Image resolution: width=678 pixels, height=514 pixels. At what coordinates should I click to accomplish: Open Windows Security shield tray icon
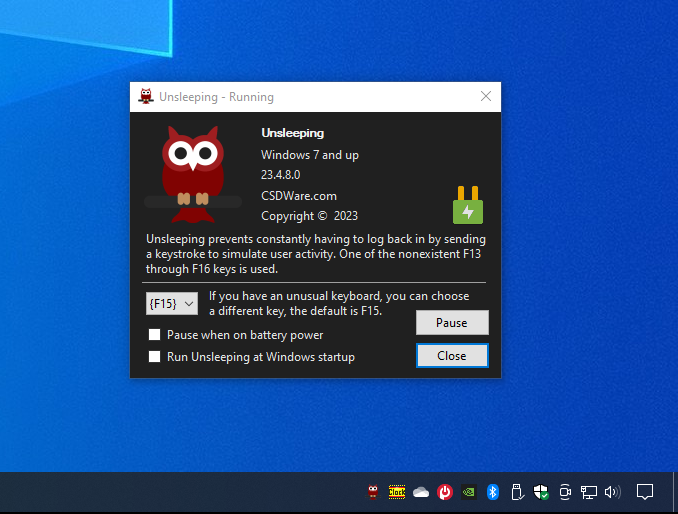[541, 492]
